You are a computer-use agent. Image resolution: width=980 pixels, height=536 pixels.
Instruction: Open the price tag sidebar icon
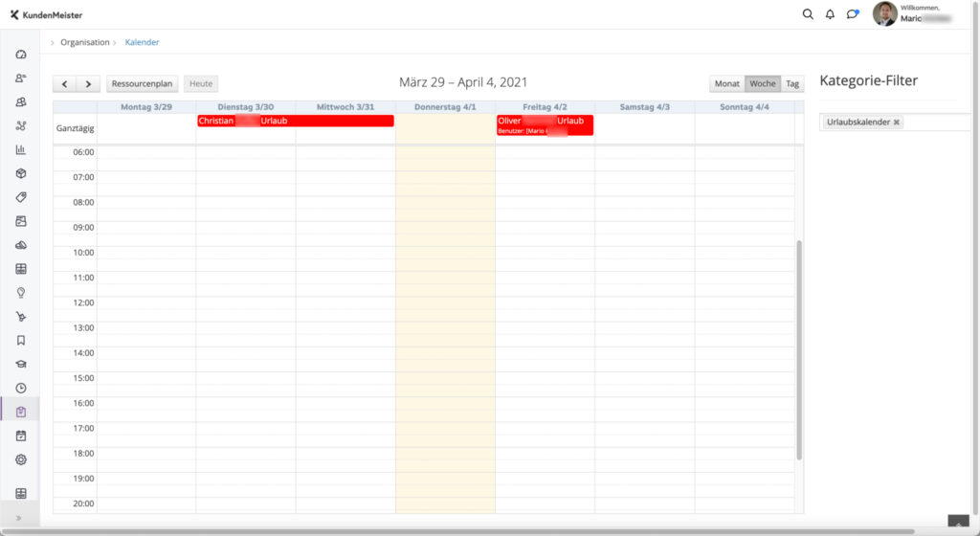pyautogui.click(x=21, y=197)
